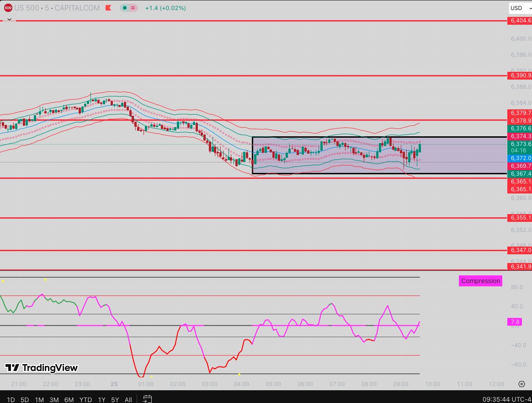The height and width of the screenshot is (403, 532).
Task: Click the 6,378.9 price label
Action: tap(520, 120)
